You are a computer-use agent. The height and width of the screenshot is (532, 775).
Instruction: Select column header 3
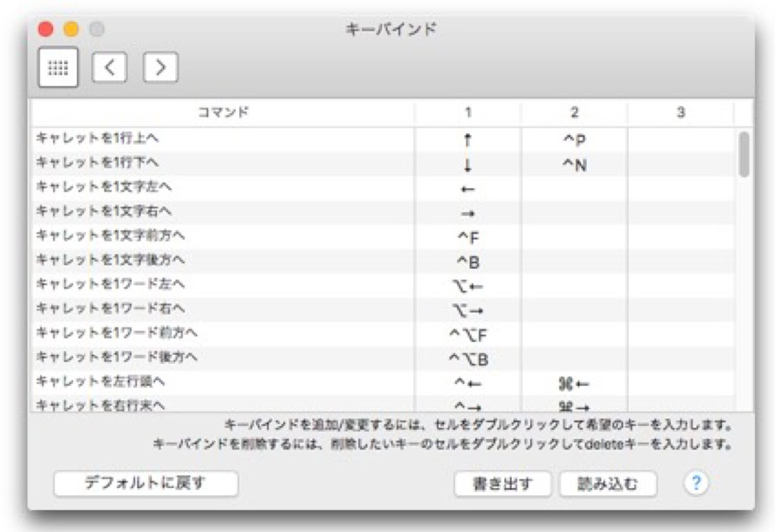point(681,112)
